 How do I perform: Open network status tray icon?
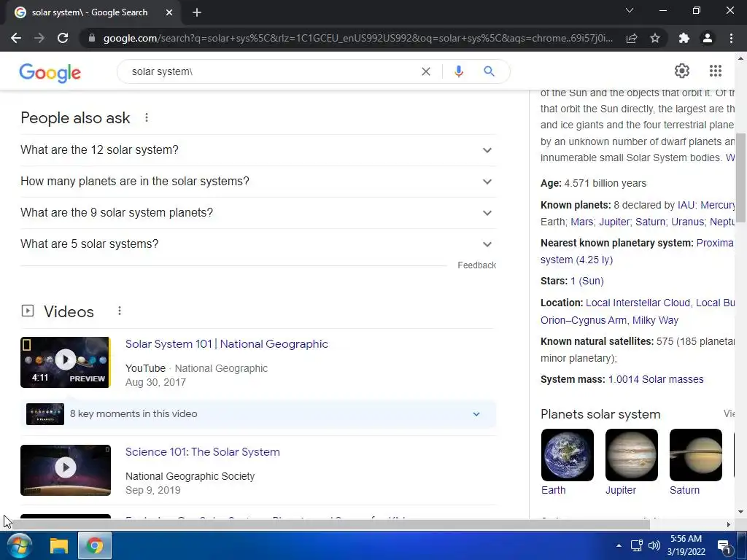pos(636,545)
